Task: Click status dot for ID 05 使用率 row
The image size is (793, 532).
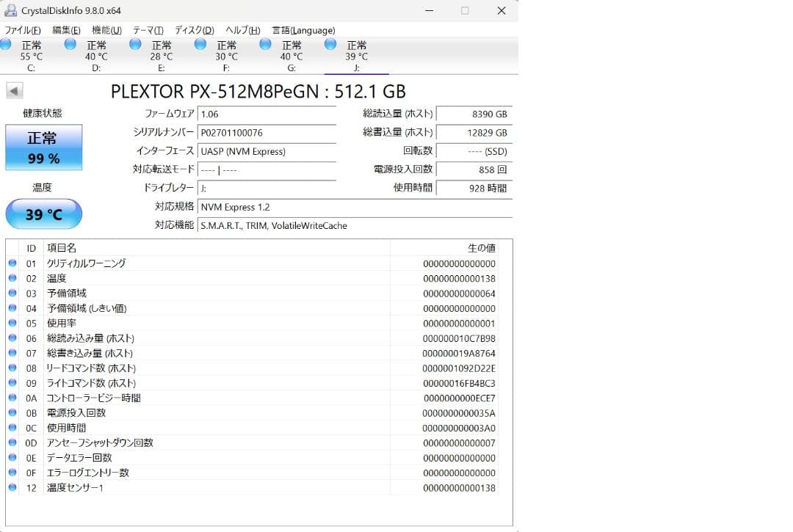Action: pyautogui.click(x=12, y=323)
